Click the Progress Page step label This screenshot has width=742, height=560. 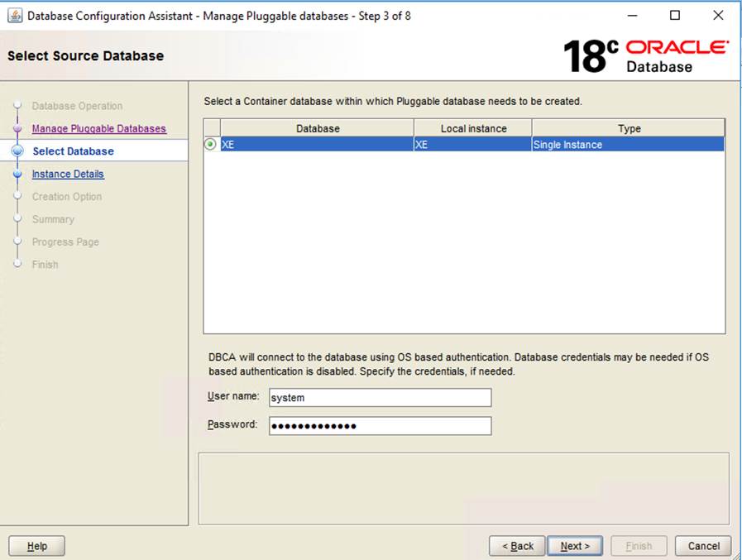tap(65, 242)
